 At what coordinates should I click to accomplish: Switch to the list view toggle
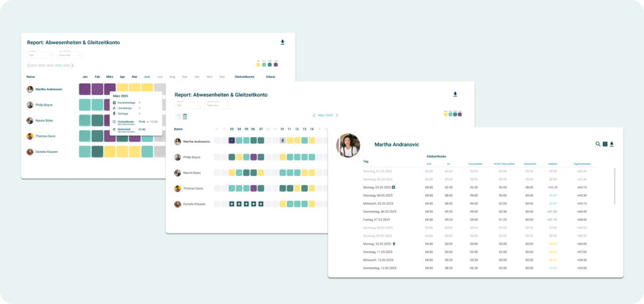[x=179, y=116]
